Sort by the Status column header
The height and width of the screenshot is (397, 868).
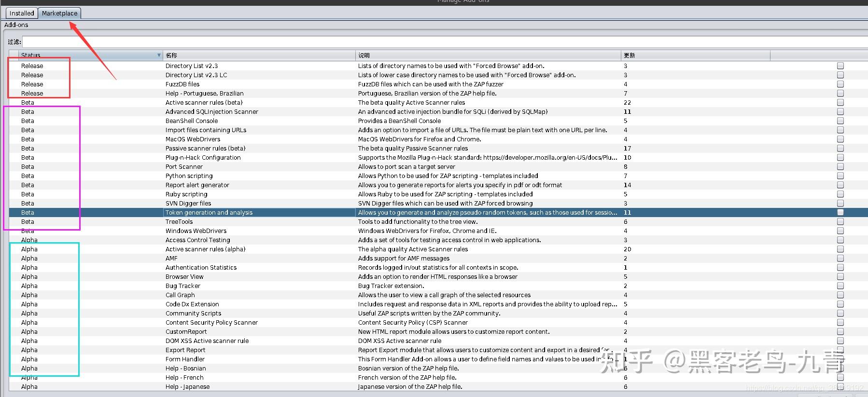[90, 55]
